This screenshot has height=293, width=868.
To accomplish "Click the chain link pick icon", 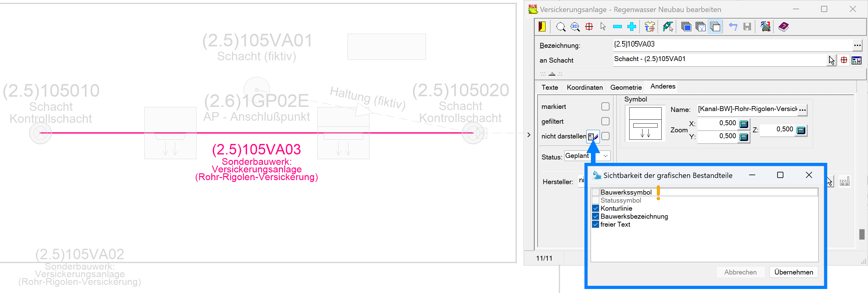I will 668,27.
